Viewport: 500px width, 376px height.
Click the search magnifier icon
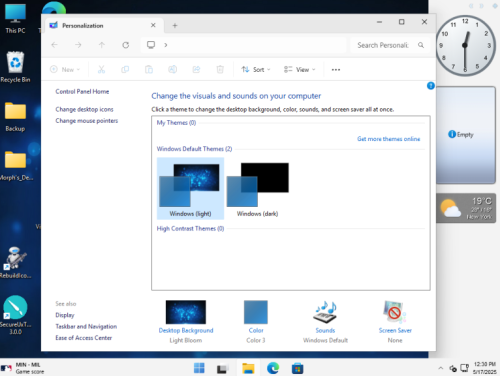pos(421,45)
